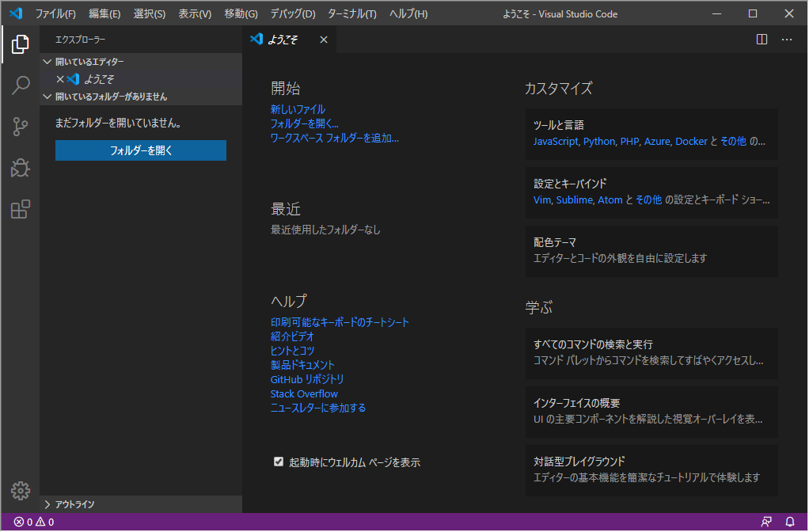Image resolution: width=809 pixels, height=532 pixels.
Task: Toggle 起動時にウェルカム ページを表示 checkbox
Action: coord(279,462)
